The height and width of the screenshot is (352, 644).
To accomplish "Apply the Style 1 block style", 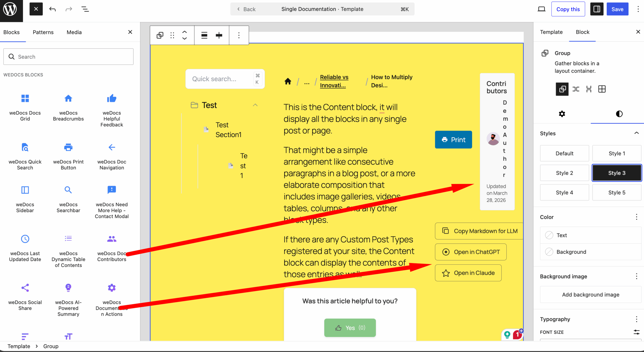I will pyautogui.click(x=617, y=153).
